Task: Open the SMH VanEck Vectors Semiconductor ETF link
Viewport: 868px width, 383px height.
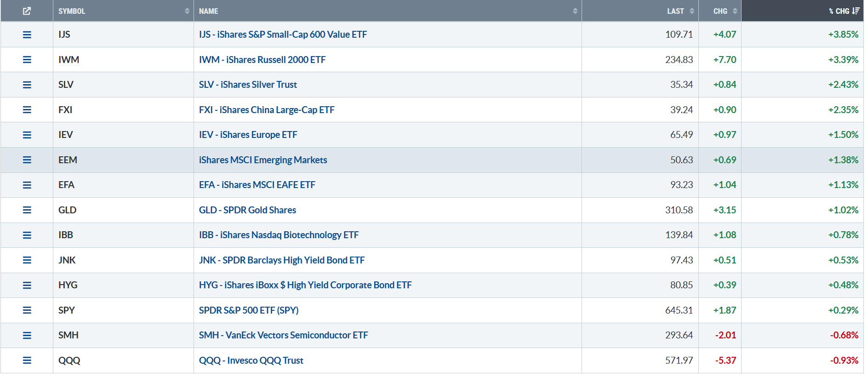Action: 283,335
